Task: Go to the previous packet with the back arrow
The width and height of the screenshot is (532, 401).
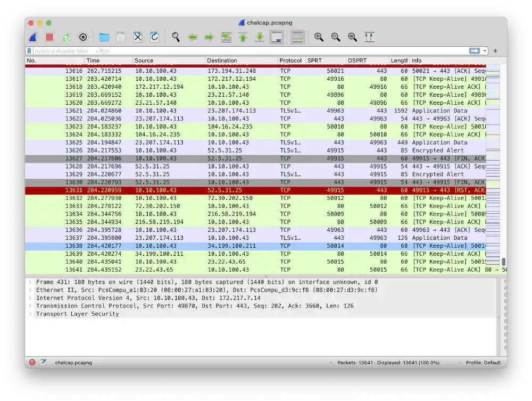Action: point(193,37)
